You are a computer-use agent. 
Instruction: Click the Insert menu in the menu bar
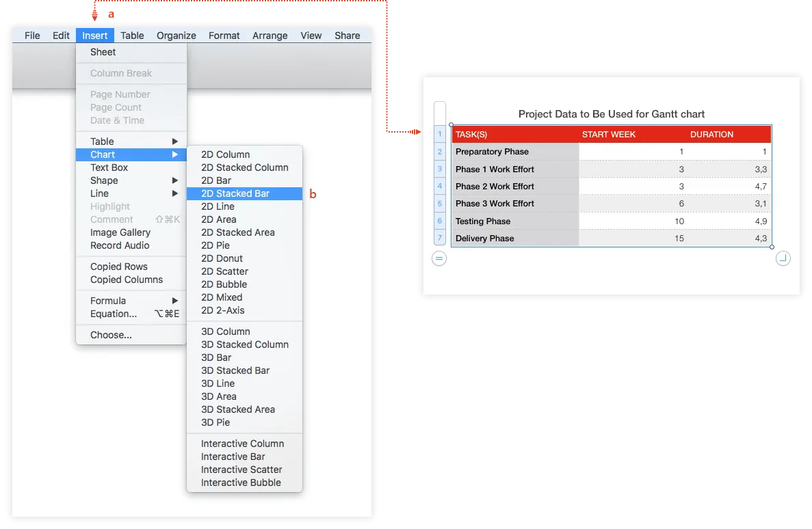pyautogui.click(x=95, y=35)
